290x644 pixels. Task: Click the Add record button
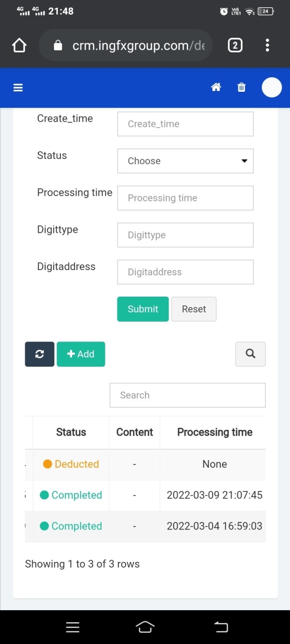click(81, 354)
